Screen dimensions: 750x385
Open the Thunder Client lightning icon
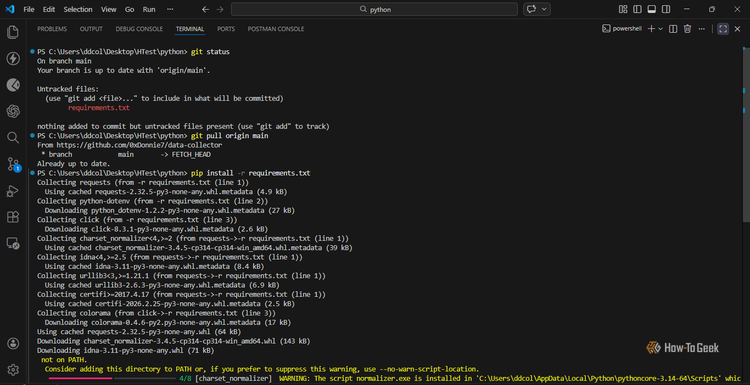coord(13,59)
